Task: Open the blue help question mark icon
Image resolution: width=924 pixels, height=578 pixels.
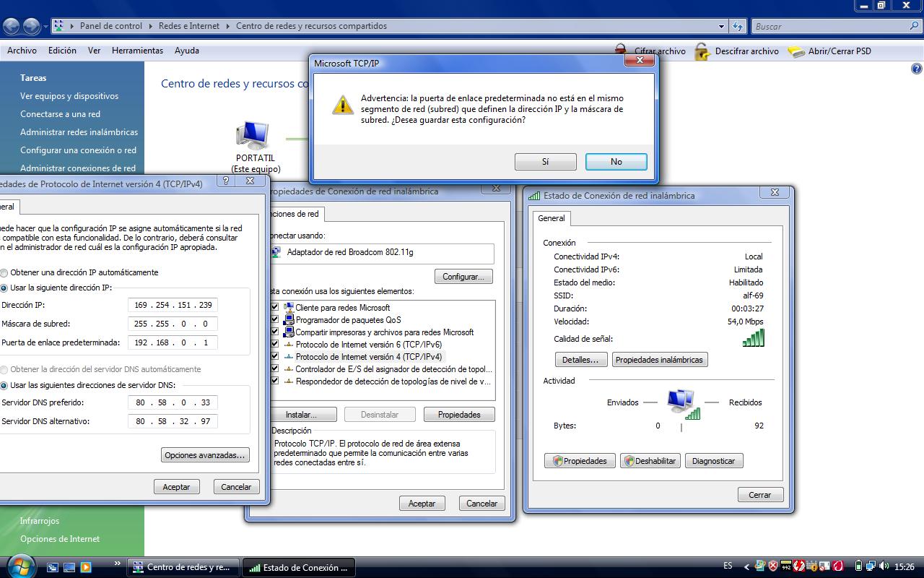Action: (x=917, y=69)
